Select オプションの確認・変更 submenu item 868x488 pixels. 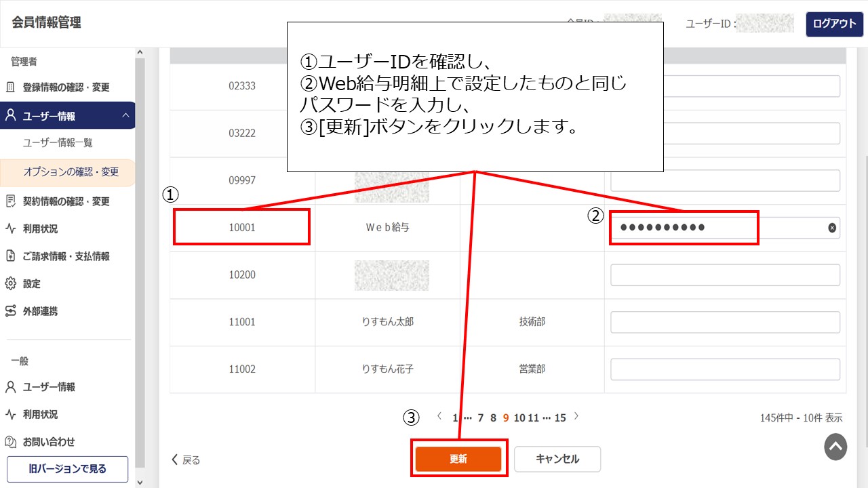point(71,172)
